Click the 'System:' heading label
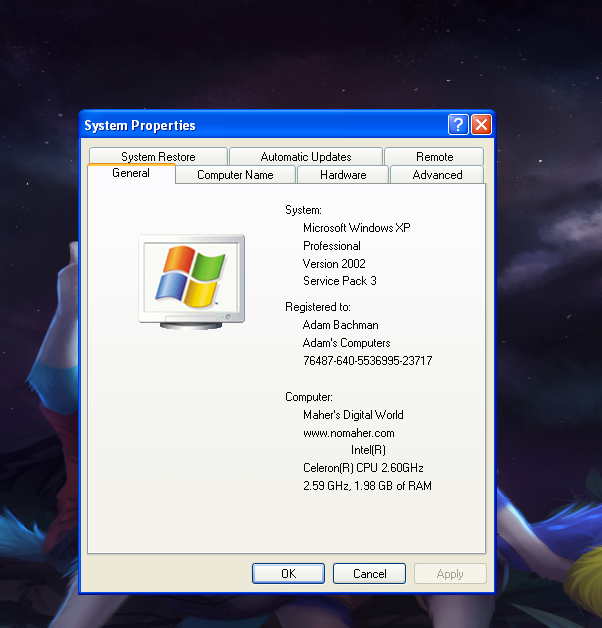The height and width of the screenshot is (628, 602). pyautogui.click(x=303, y=210)
